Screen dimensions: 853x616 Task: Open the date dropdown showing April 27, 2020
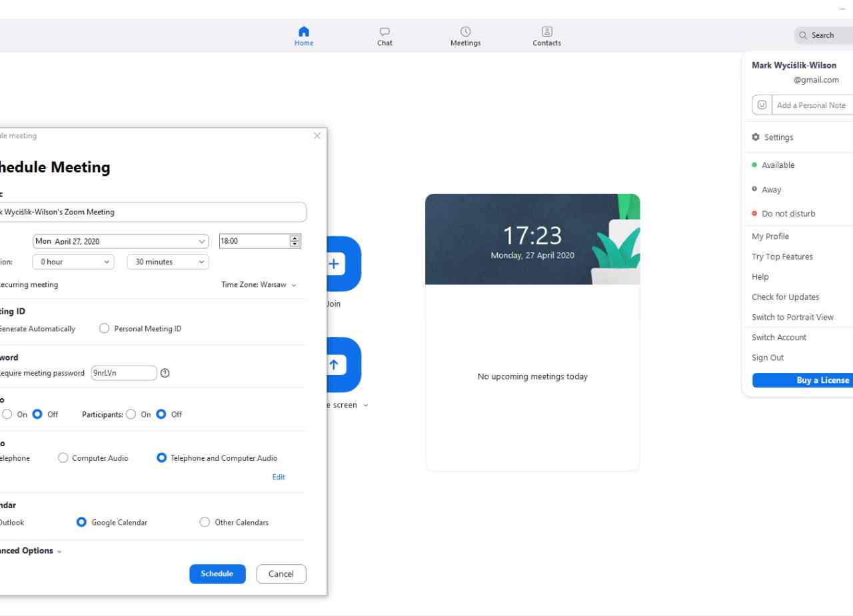pyautogui.click(x=121, y=241)
